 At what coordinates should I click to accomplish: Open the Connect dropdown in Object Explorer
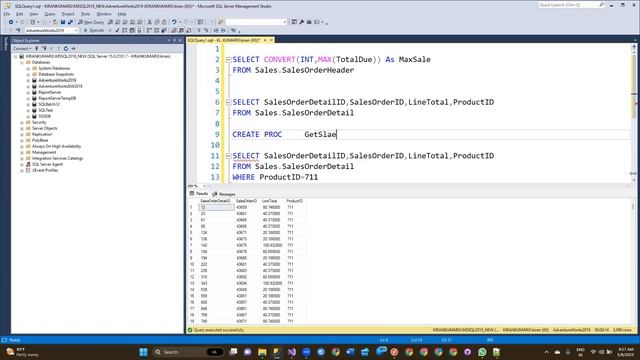click(22, 49)
